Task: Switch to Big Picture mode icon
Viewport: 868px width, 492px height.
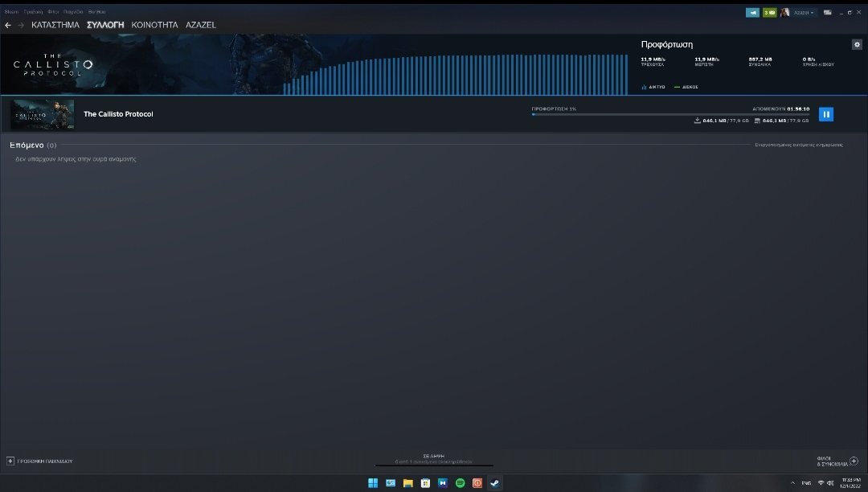Action: [x=827, y=12]
